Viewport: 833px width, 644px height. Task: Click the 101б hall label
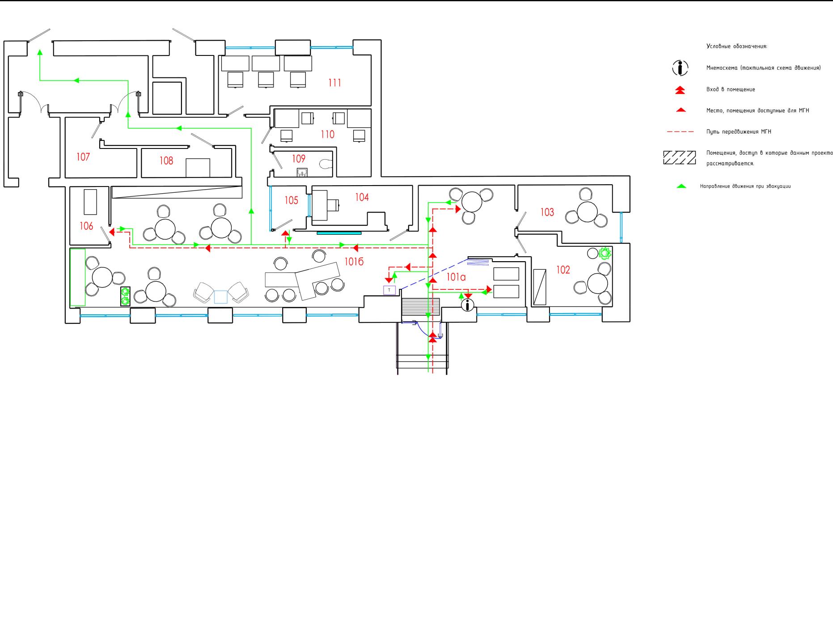coord(354,262)
